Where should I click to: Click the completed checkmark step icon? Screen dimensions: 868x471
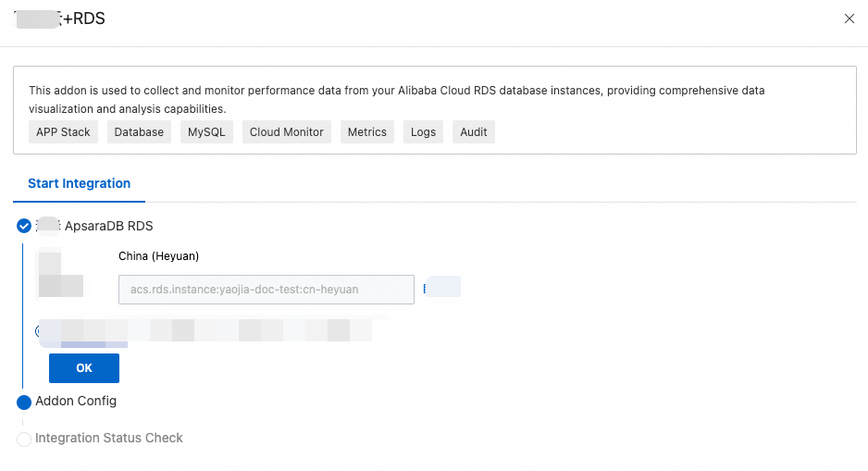click(24, 226)
